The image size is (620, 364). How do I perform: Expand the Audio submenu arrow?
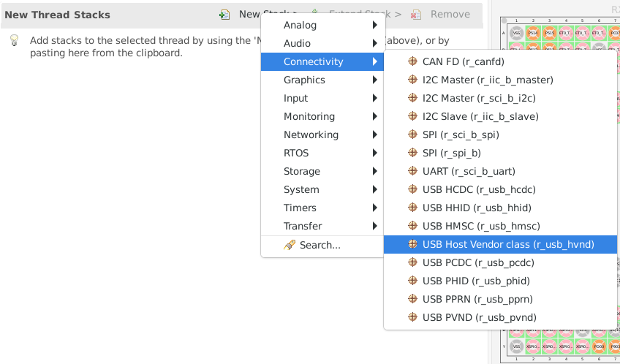point(375,43)
